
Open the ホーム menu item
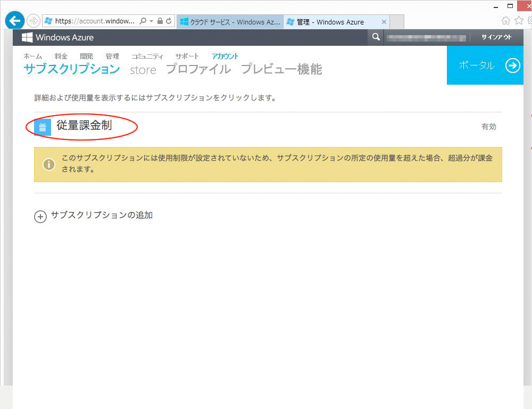(x=33, y=56)
